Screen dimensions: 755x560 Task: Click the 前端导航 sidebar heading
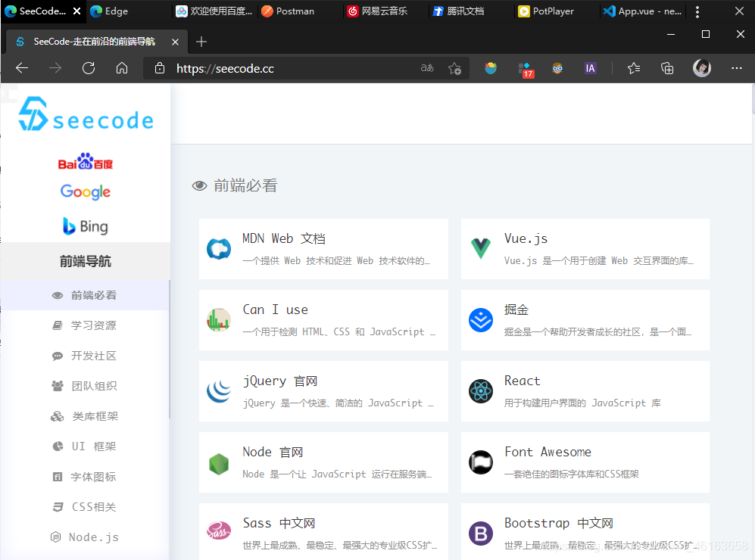coord(86,261)
